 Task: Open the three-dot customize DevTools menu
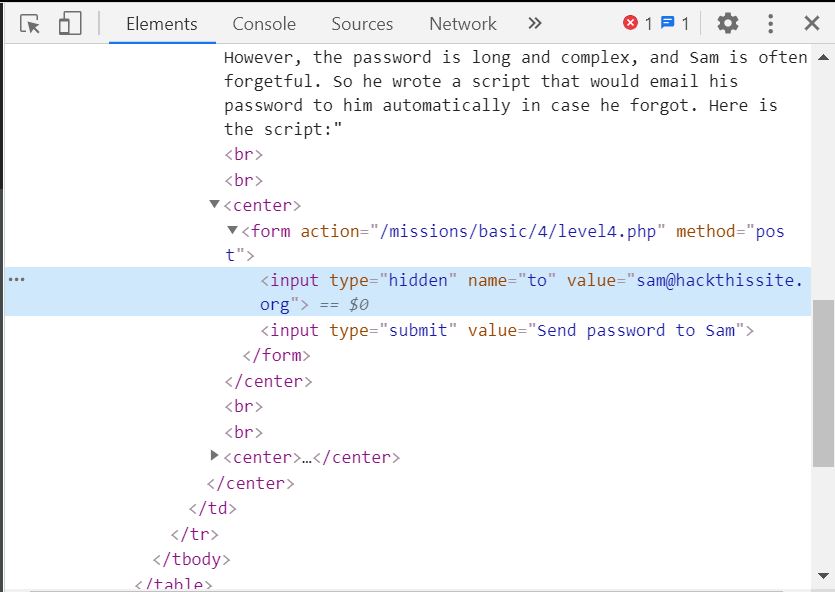(770, 23)
